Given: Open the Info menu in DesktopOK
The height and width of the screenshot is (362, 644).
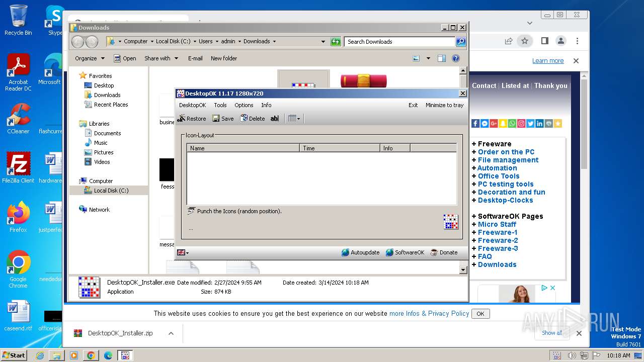Looking at the screenshot, I should point(266,105).
